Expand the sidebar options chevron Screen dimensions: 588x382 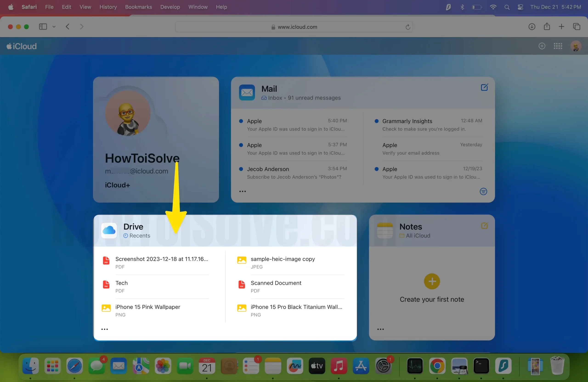click(x=54, y=27)
